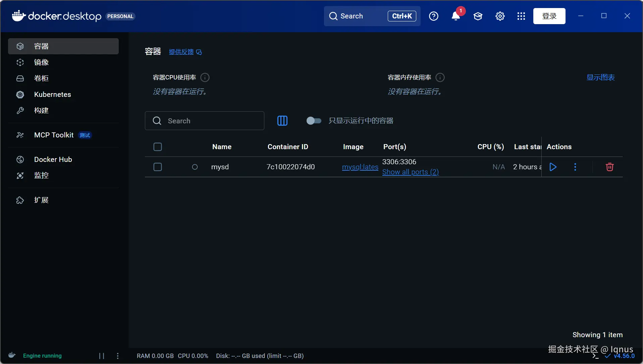
Task: Start the mysd container with play icon
Action: 553,167
